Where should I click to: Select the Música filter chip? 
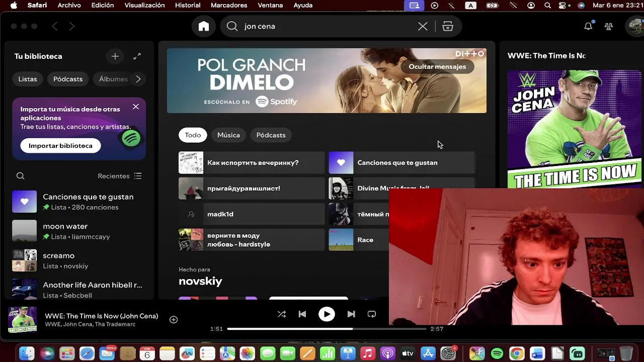[x=228, y=135]
